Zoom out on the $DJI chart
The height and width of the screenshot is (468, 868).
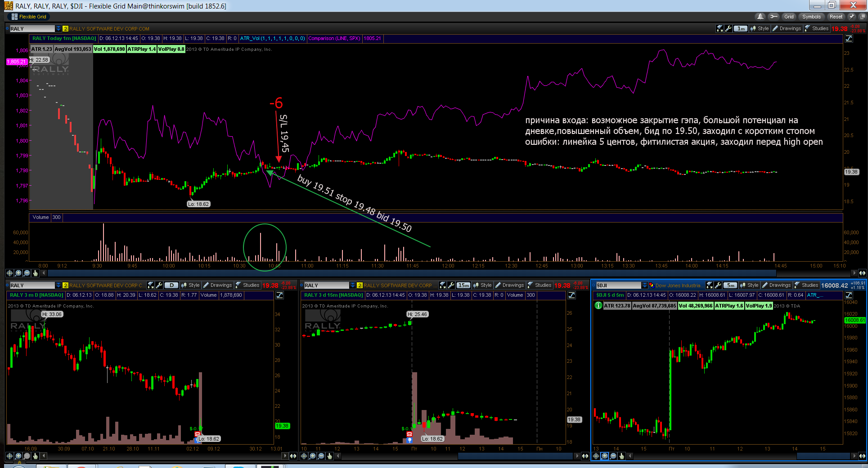(613, 456)
